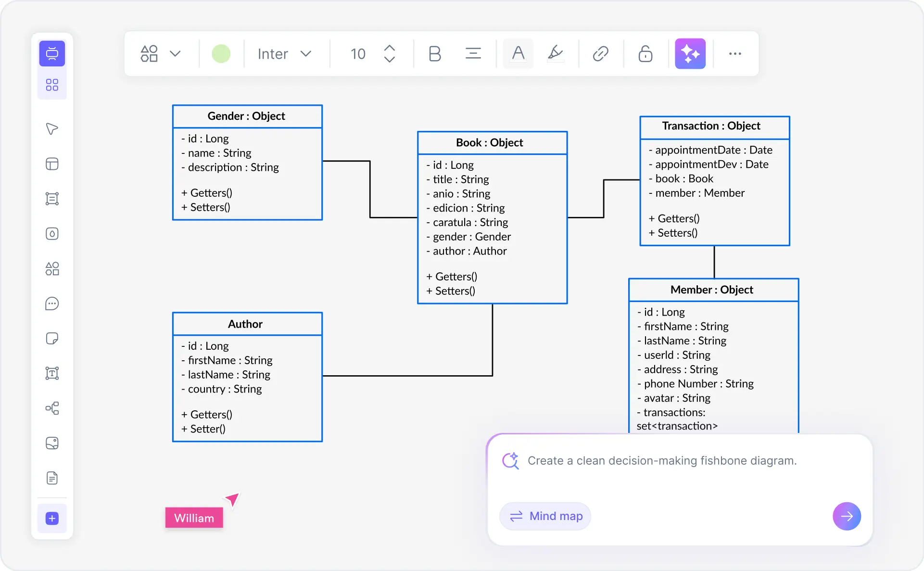The image size is (924, 571).
Task: Open the more options ellipsis menu
Action: coord(735,53)
